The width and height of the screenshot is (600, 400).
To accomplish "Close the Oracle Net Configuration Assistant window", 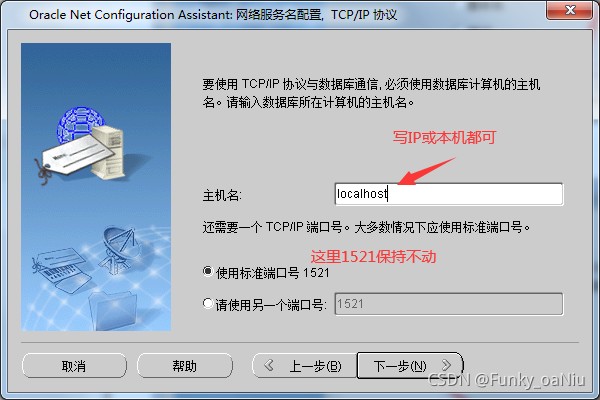I will [x=569, y=10].
